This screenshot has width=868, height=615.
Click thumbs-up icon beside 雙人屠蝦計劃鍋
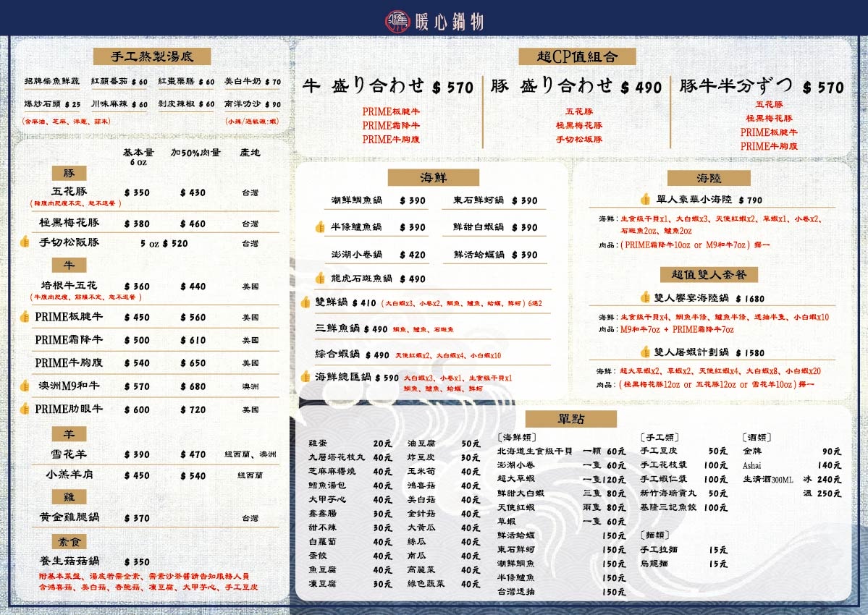tap(645, 352)
